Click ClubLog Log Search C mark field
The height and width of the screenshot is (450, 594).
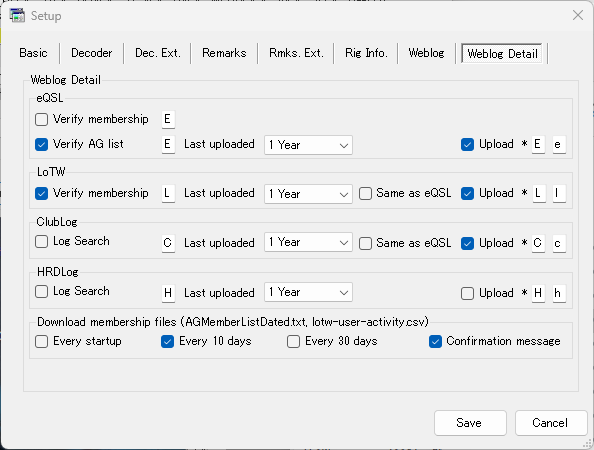[168, 243]
